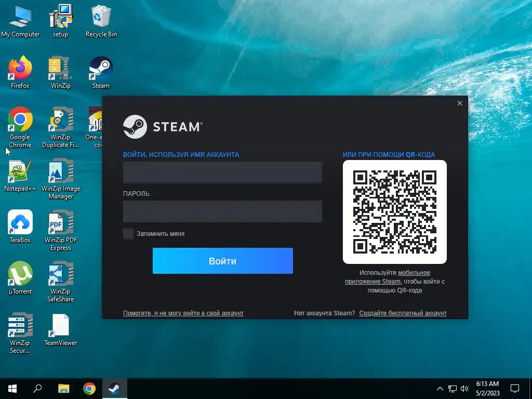
Task: Click the Steam logo in login window
Action: point(163,127)
